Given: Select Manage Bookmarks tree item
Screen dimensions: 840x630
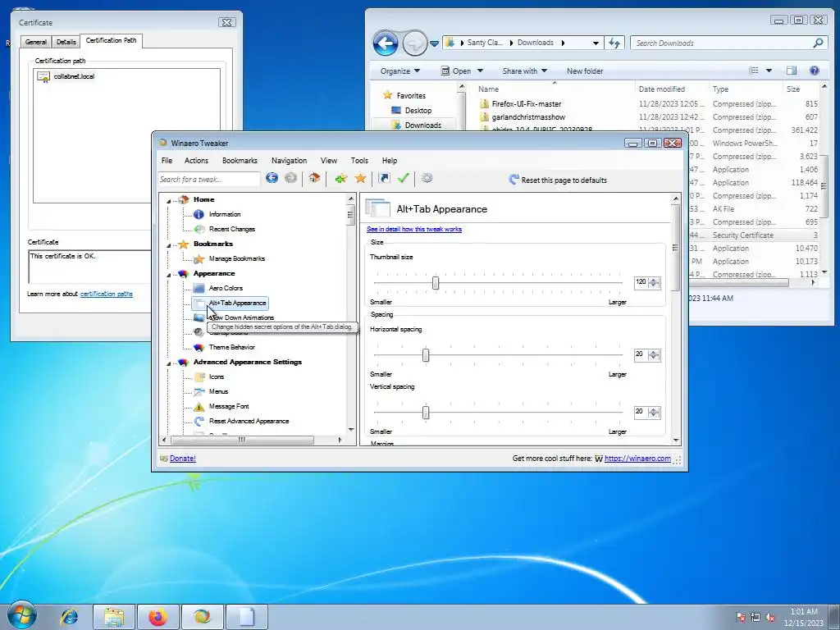Looking at the screenshot, I should pyautogui.click(x=237, y=258).
